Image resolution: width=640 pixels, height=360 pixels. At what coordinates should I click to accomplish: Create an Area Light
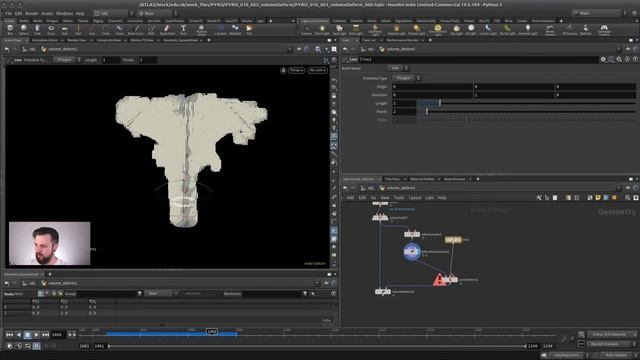pos(356,29)
